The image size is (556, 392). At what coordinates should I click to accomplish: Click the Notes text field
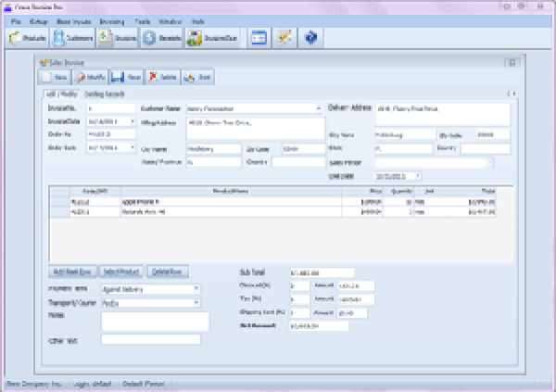pyautogui.click(x=150, y=321)
